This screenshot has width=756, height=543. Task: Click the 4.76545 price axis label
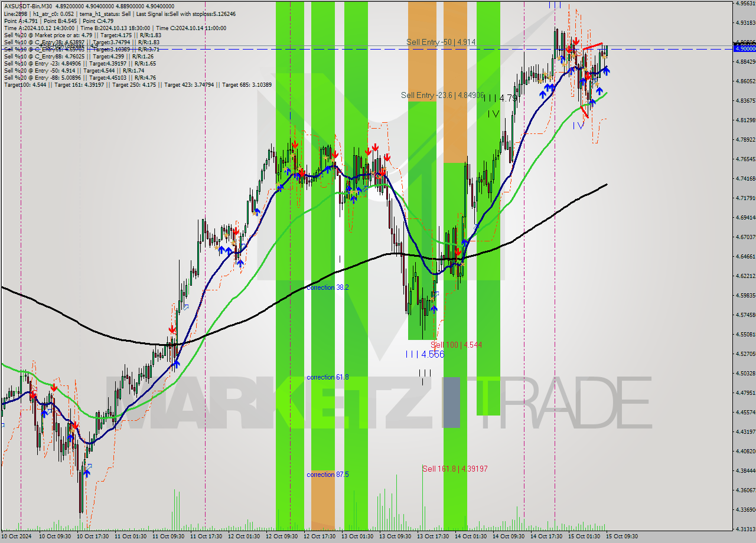click(745, 159)
